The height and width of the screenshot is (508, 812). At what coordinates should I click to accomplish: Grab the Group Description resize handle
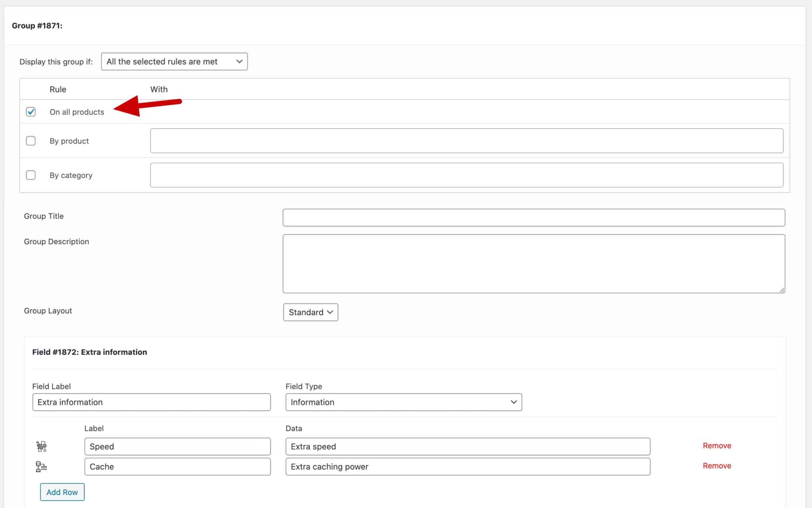(782, 290)
